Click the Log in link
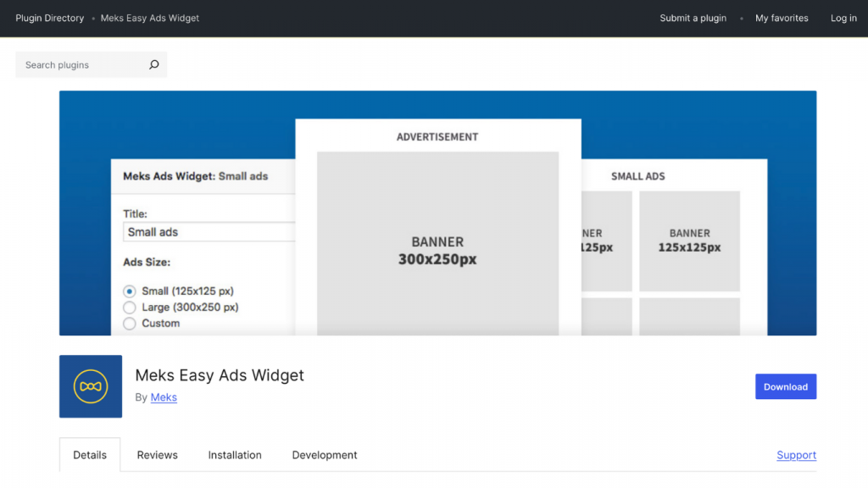Screen dimensions: 868x488 843,18
